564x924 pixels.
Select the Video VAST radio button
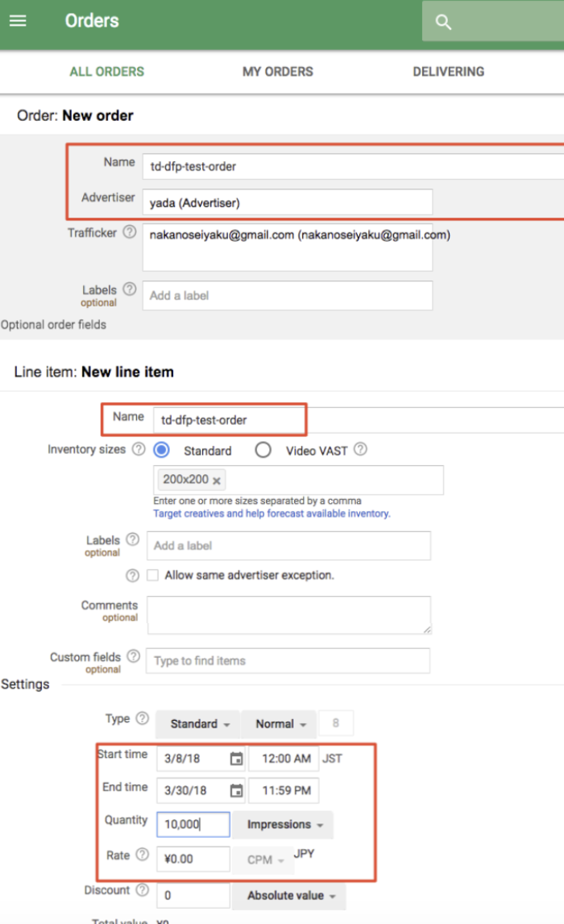(x=263, y=451)
